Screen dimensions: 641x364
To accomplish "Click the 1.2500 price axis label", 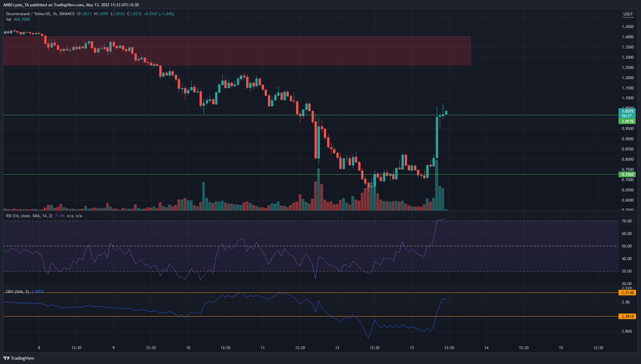I will (x=627, y=68).
